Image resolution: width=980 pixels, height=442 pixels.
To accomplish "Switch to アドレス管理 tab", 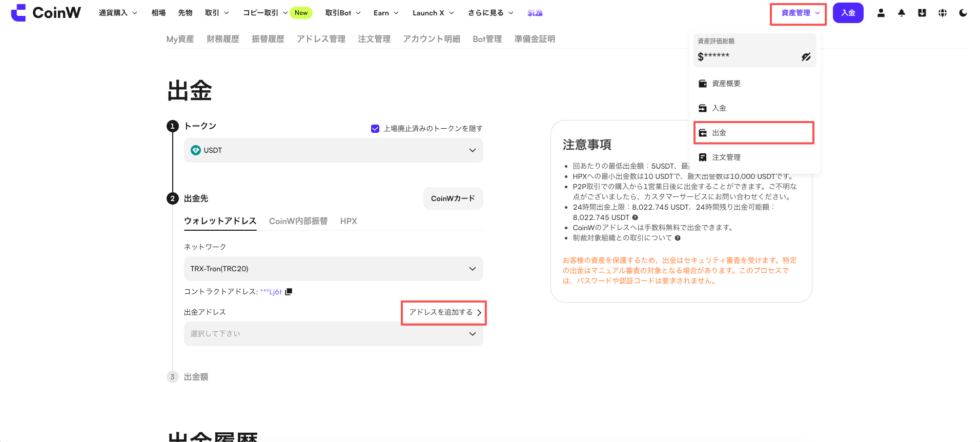I will click(321, 39).
